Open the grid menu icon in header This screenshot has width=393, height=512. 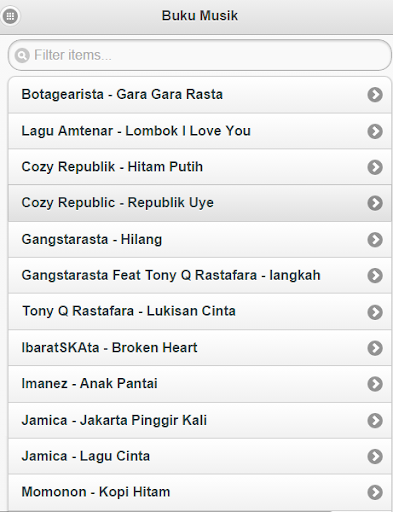(10, 16)
